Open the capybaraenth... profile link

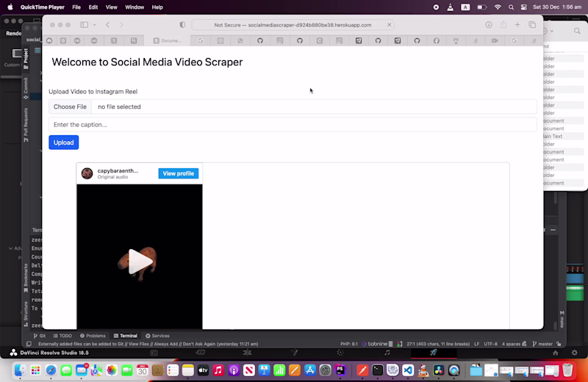pyautogui.click(x=118, y=170)
